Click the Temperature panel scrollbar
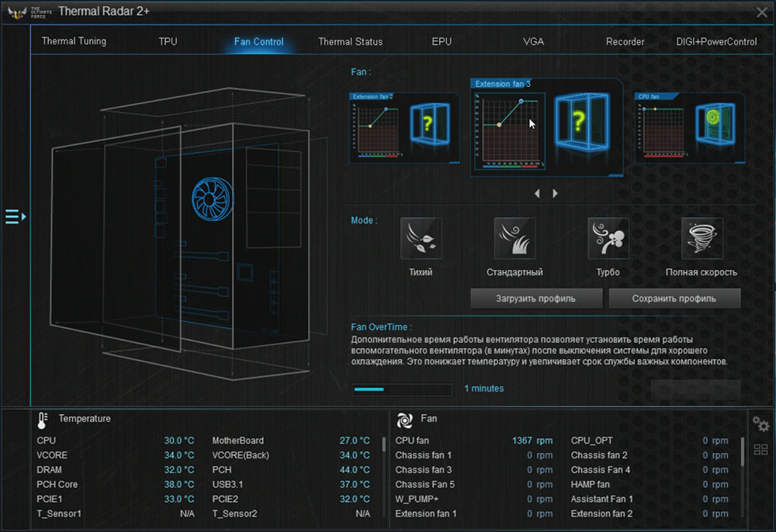The width and height of the screenshot is (776, 532). coord(384,444)
